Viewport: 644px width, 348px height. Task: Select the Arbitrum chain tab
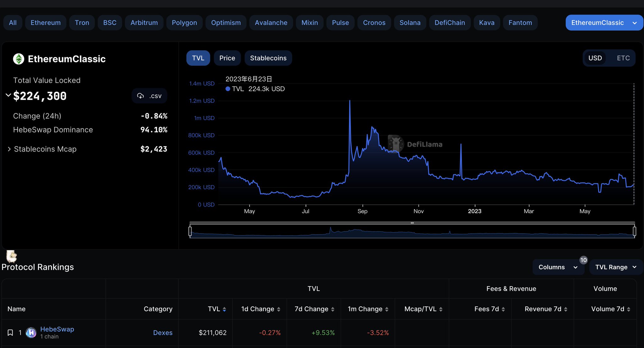144,23
